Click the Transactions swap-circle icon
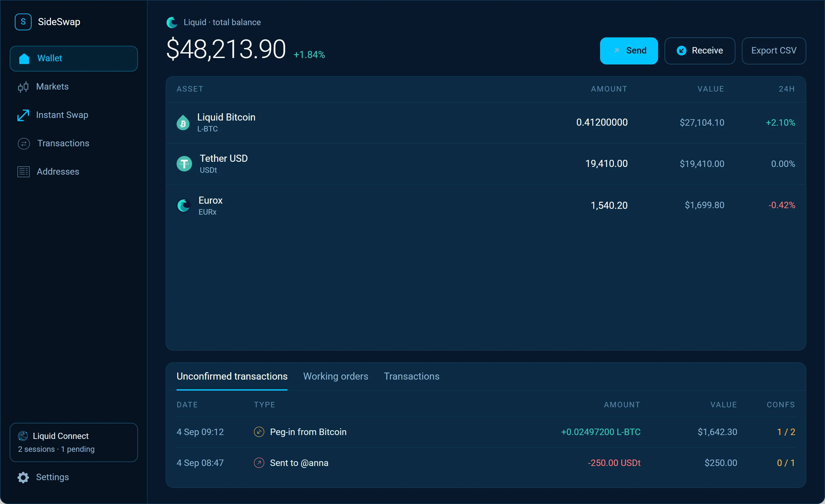Image resolution: width=825 pixels, height=504 pixels. click(x=24, y=144)
